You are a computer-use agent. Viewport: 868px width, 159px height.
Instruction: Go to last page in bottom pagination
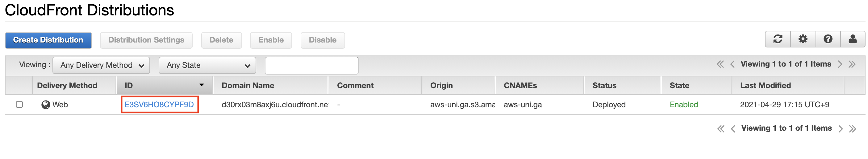[x=853, y=129]
